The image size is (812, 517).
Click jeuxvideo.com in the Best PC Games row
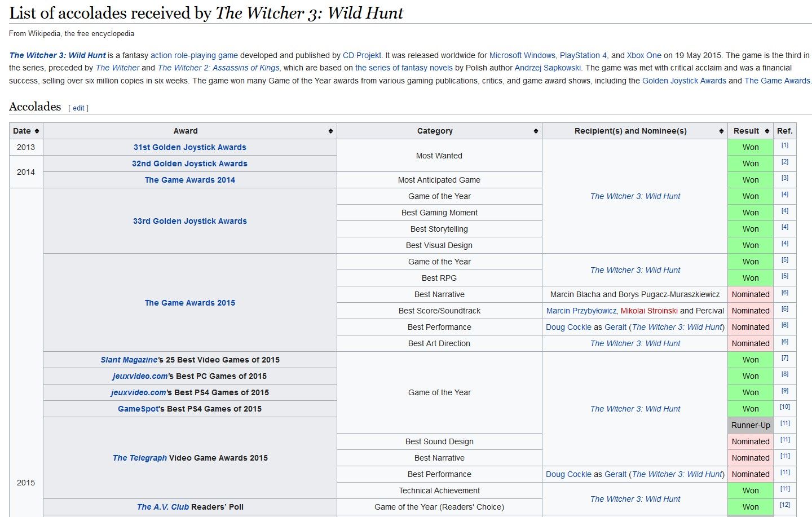coord(140,376)
